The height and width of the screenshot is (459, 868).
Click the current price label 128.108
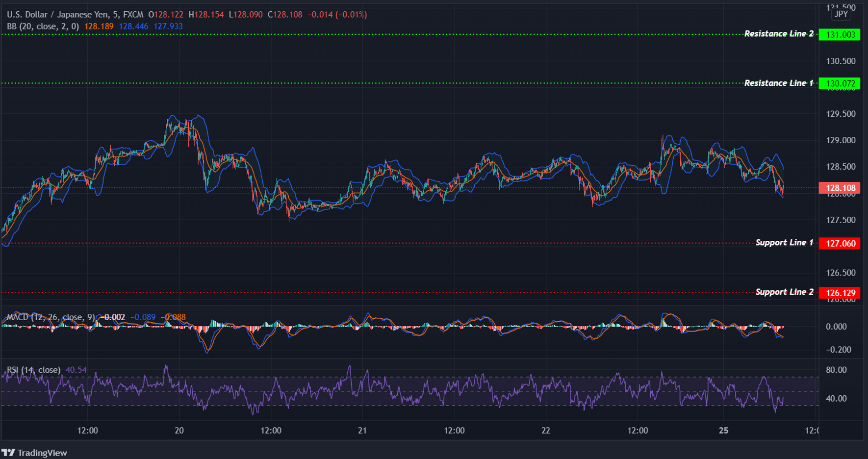coord(840,188)
